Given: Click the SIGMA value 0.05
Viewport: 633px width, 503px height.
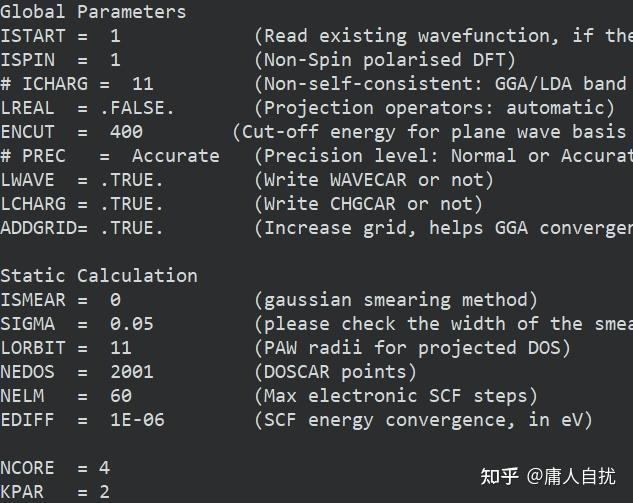Looking at the screenshot, I should coord(131,324).
